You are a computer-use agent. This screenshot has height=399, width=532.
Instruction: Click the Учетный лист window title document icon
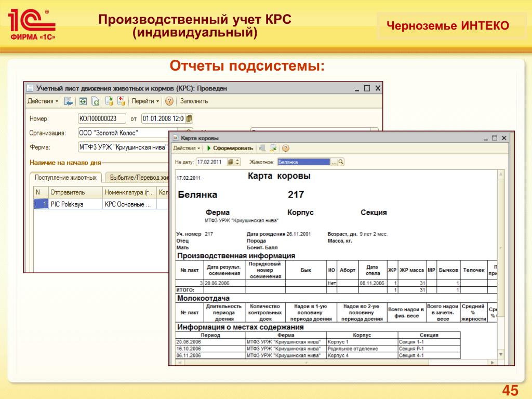click(30, 88)
